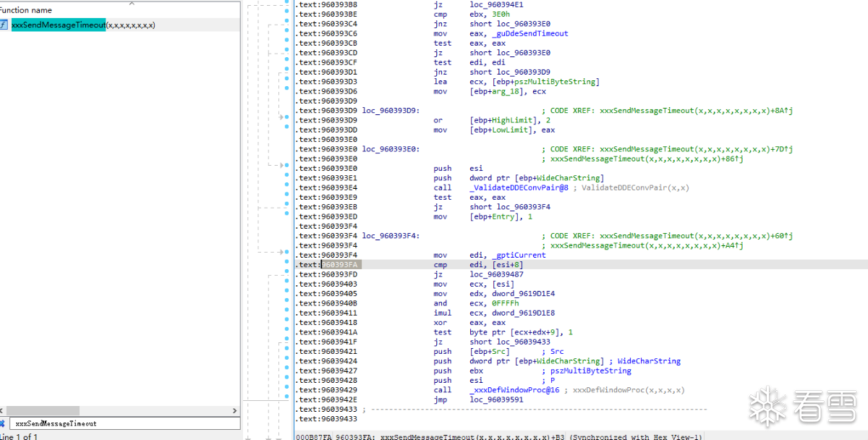
Task: Click _xxxDefWindowProc@16 call target
Action: point(514,390)
